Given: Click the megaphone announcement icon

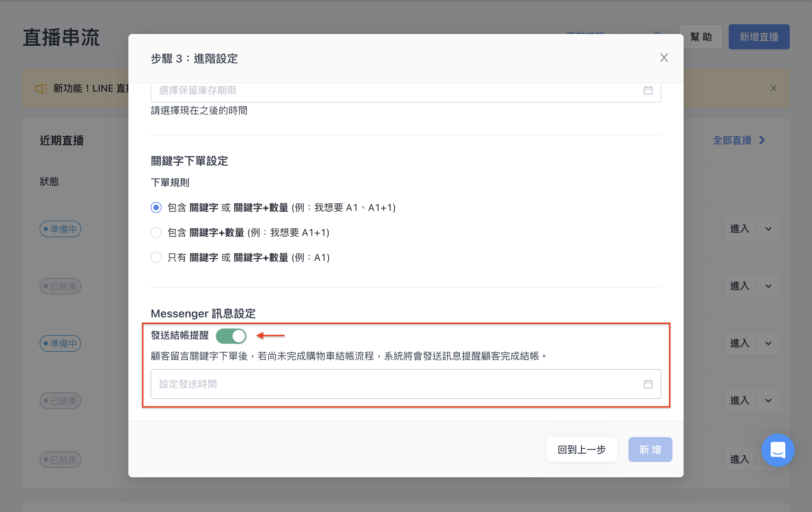Looking at the screenshot, I should click(41, 88).
